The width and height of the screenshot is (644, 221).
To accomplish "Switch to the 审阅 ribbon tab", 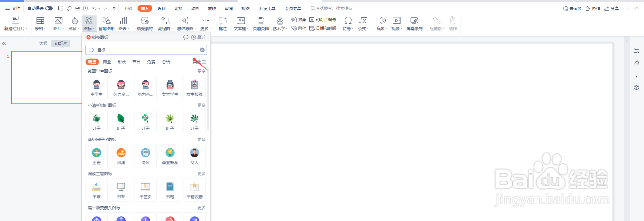I will (229, 8).
